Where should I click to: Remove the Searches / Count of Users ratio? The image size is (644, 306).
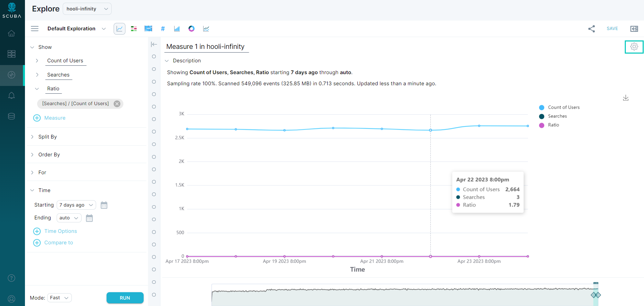coord(117,104)
